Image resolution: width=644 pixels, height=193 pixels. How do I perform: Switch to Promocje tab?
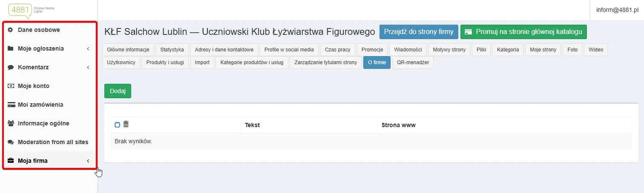[372, 50]
